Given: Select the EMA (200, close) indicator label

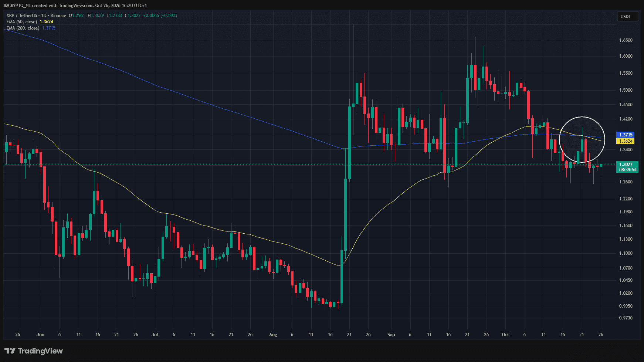Looking at the screenshot, I should (x=23, y=28).
